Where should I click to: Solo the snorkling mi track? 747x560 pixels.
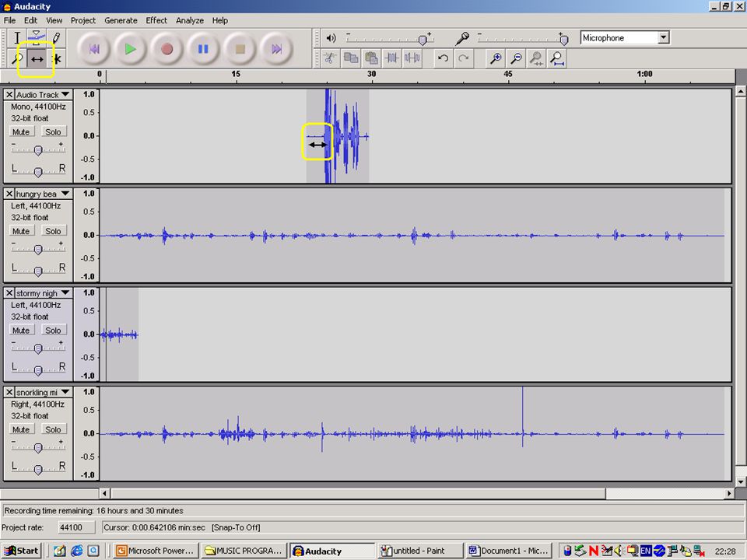pyautogui.click(x=53, y=429)
